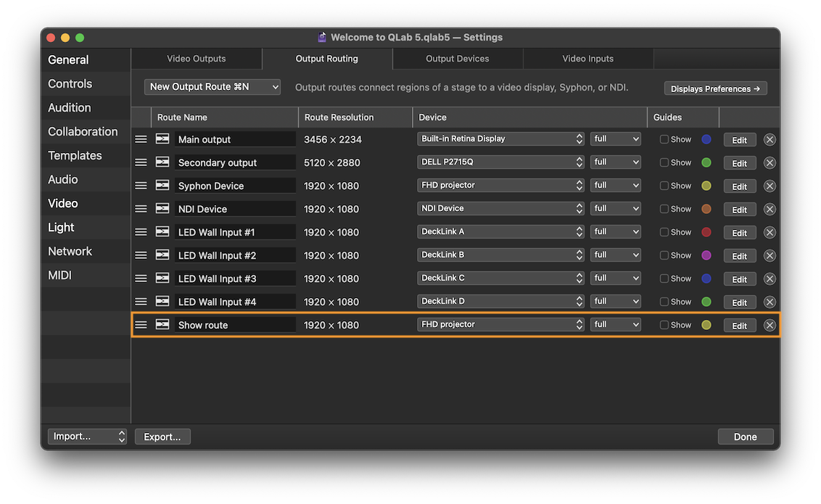Grab the drag handle of LED Wall Input #4
Screen dimensions: 821x504
coord(141,302)
